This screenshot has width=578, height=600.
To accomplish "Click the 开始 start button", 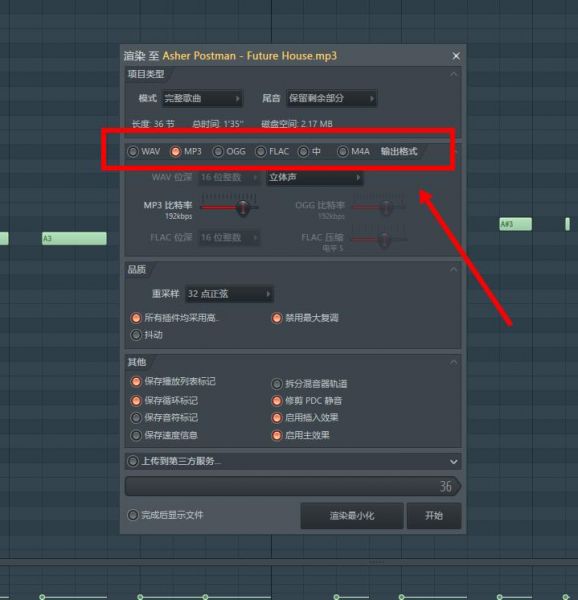I will point(434,516).
